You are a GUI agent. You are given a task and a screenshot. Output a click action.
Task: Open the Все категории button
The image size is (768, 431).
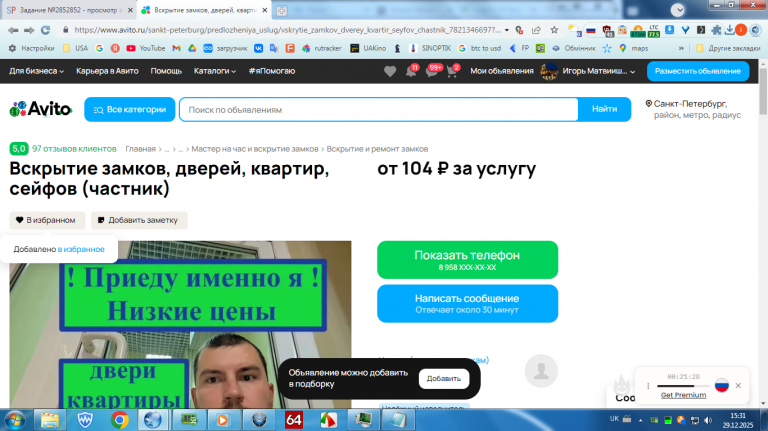(129, 110)
